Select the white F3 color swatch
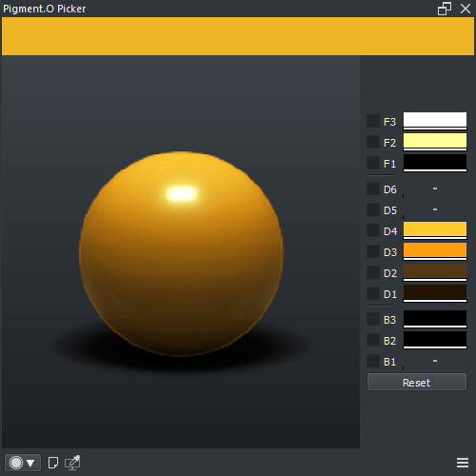476x476 pixels. click(435, 121)
